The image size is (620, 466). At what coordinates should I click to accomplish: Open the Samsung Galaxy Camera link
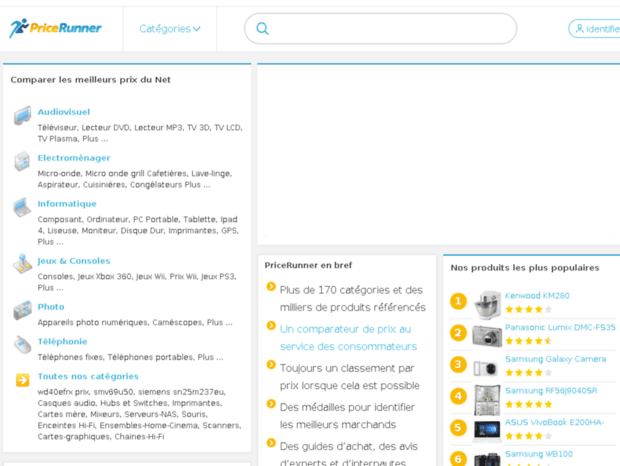click(x=556, y=359)
